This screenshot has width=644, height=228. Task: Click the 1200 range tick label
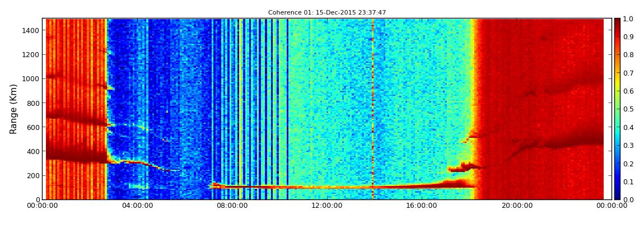coord(30,55)
